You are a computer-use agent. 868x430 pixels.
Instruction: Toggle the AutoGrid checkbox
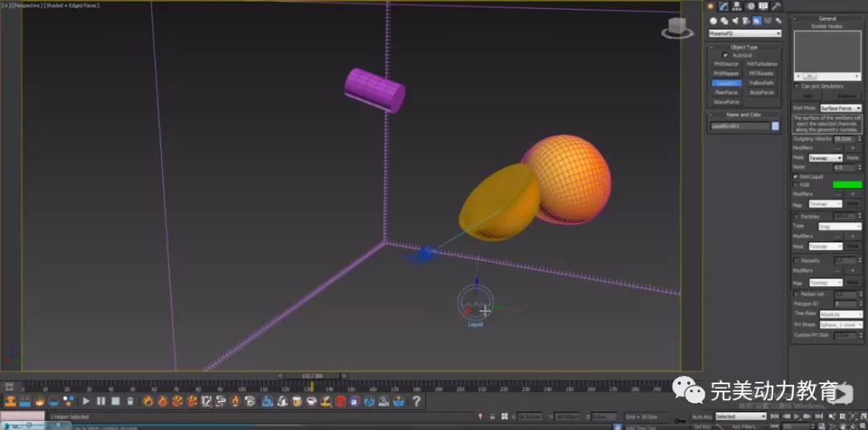click(726, 55)
